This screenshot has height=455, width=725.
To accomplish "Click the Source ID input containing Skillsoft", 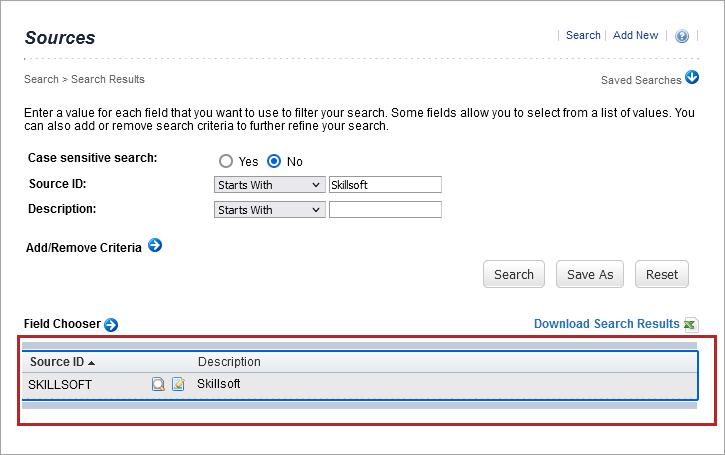I will 385,185.
